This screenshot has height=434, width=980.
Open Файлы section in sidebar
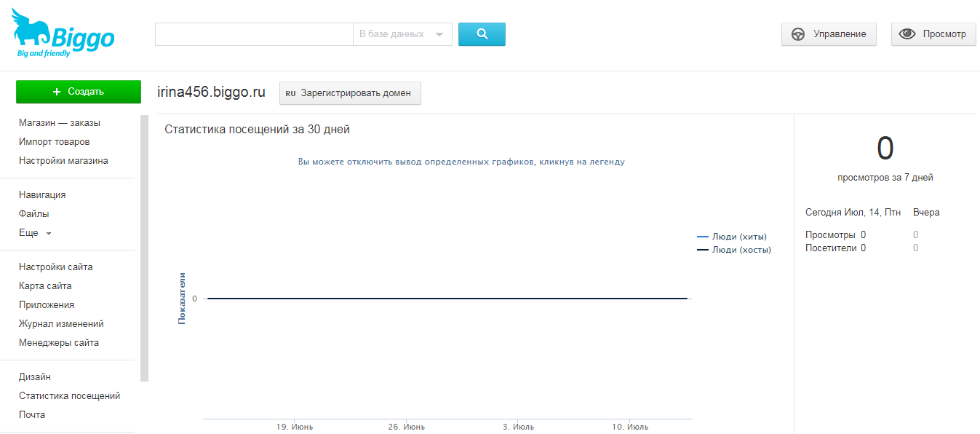click(34, 214)
